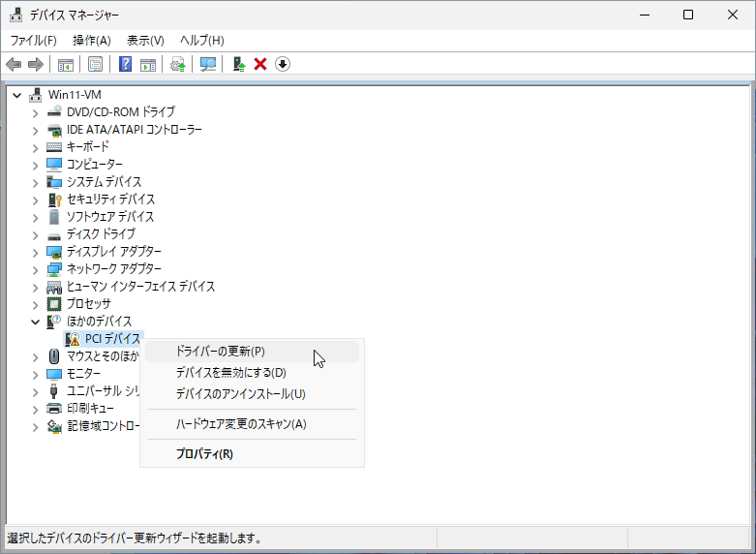
Task: Expand the 印刷キュー category
Action: click(35, 410)
